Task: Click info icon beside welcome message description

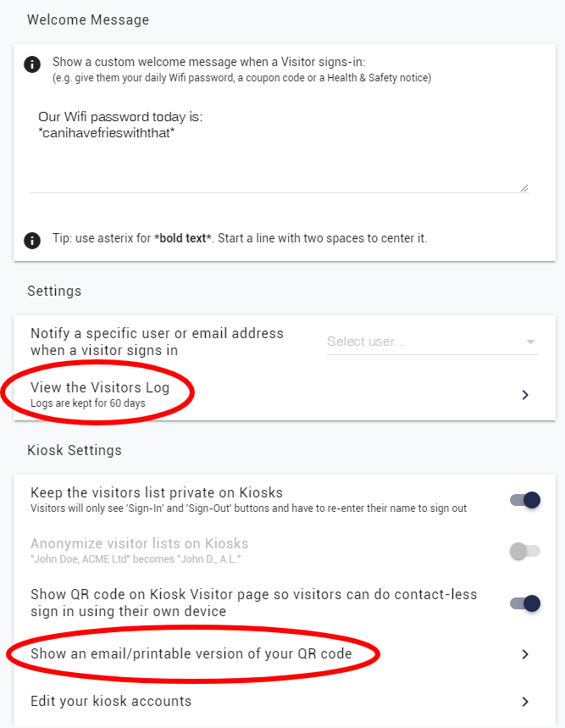Action: (x=32, y=64)
